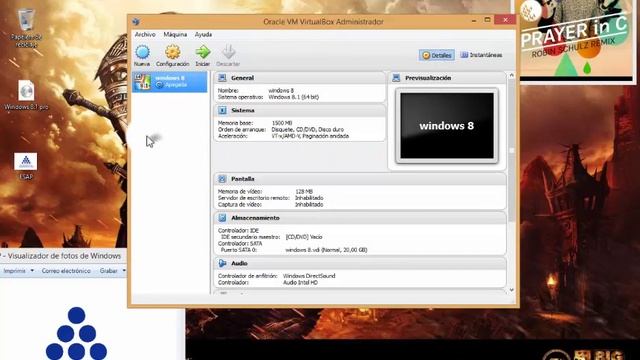
Task: Click the General section icon
Action: (222, 78)
